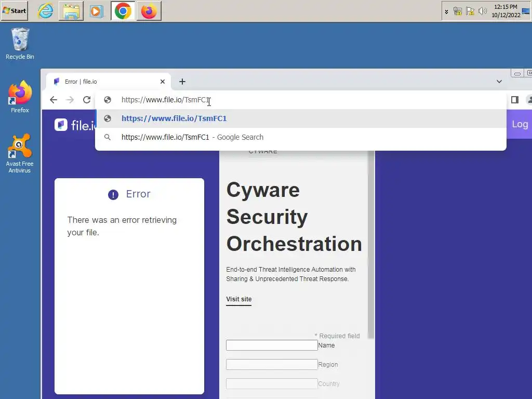The image size is (532, 399).
Task: Click the ad panel vertical scrollbar
Action: [x=371, y=244]
